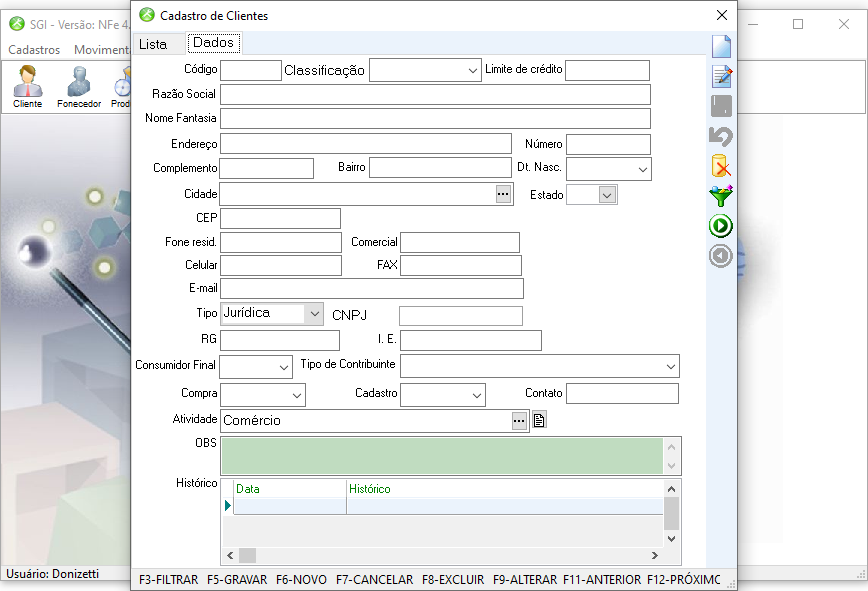This screenshot has height=591, width=868.
Task: Open the Cadastros menu
Action: (34, 50)
